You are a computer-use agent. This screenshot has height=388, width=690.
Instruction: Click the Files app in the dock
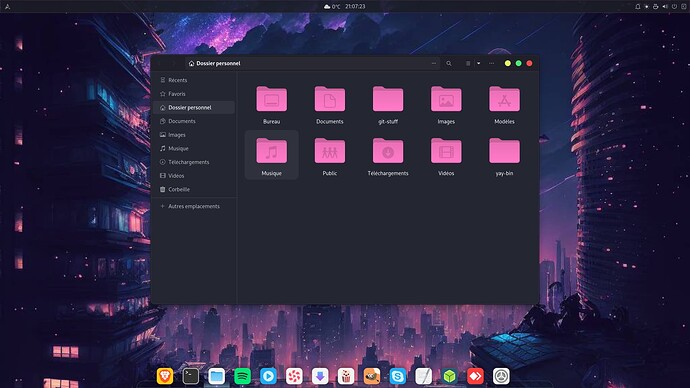tap(217, 376)
